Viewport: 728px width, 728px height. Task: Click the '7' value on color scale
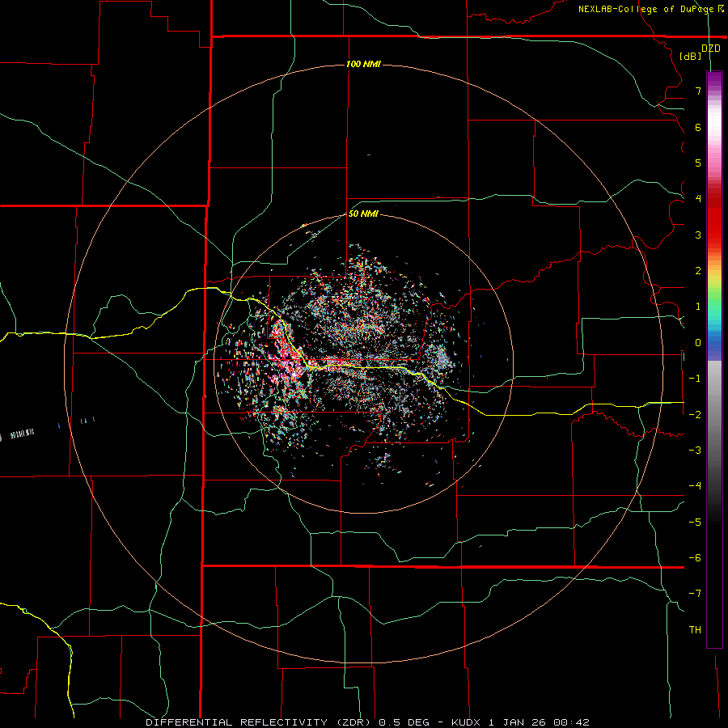coord(698,91)
